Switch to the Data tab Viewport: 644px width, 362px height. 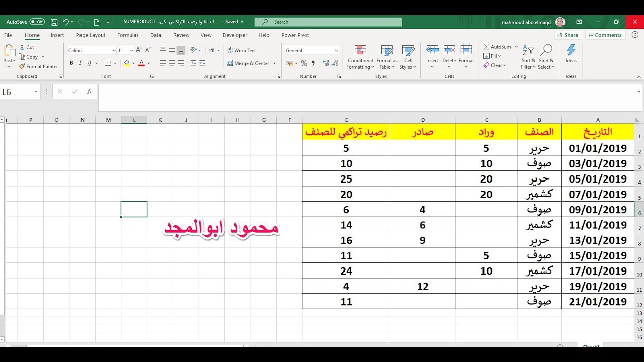(x=156, y=35)
